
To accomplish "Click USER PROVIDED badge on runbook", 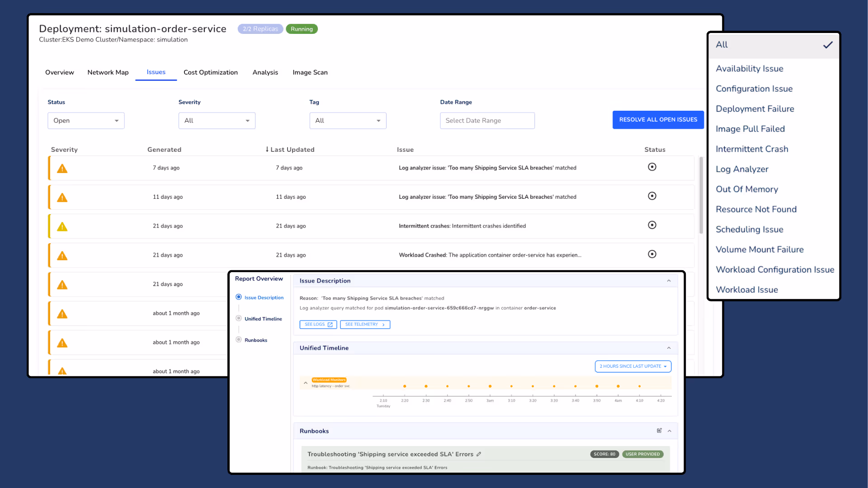I will [x=642, y=454].
